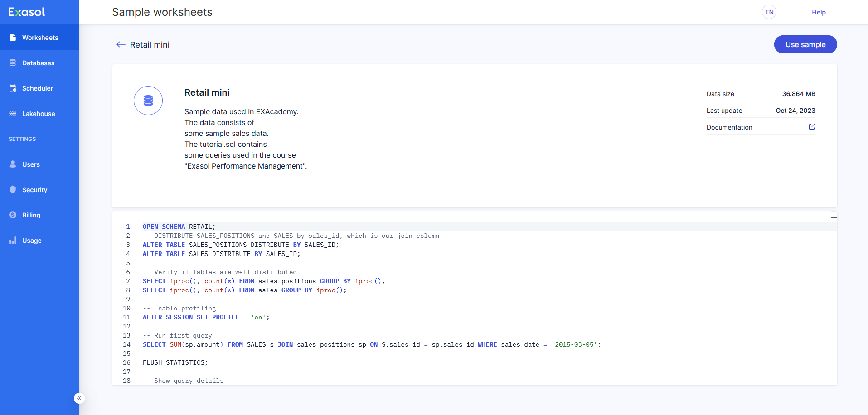This screenshot has width=868, height=415.
Task: Click the Users person icon
Action: click(13, 164)
